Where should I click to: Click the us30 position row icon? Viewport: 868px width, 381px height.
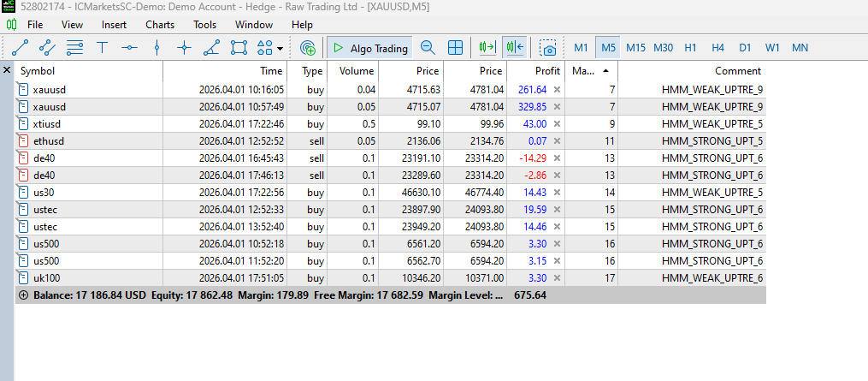tap(23, 193)
